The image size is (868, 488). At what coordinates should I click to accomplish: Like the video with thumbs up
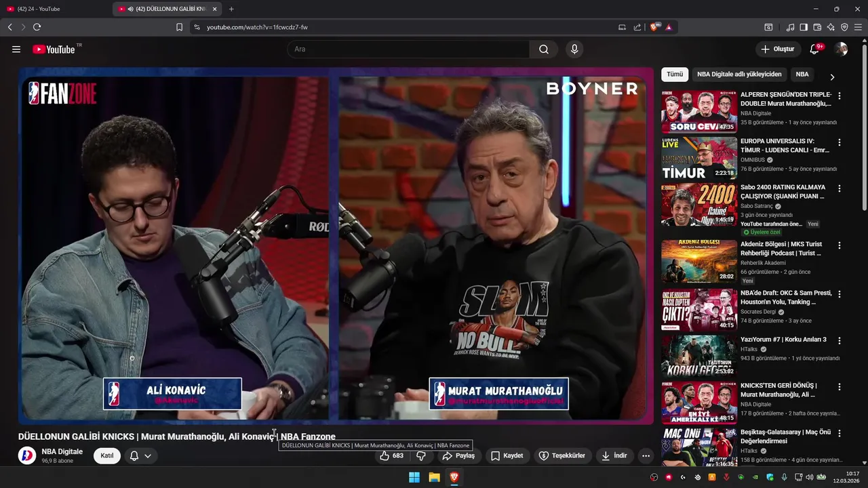[x=391, y=455]
